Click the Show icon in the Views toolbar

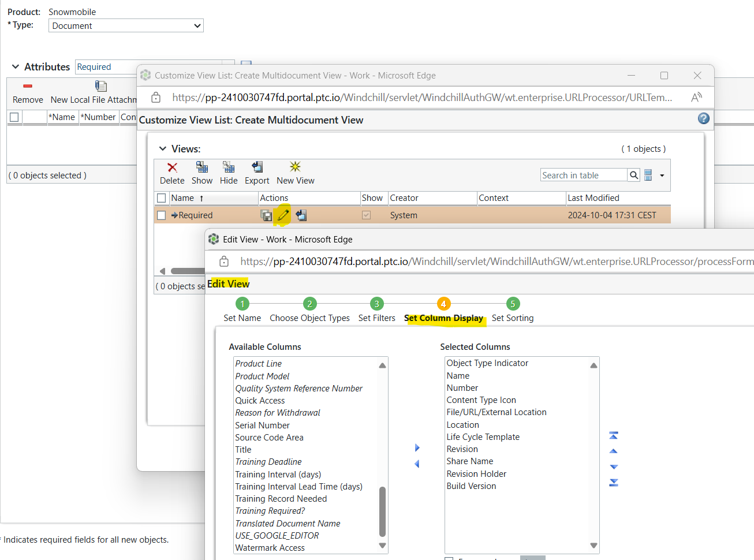(202, 171)
